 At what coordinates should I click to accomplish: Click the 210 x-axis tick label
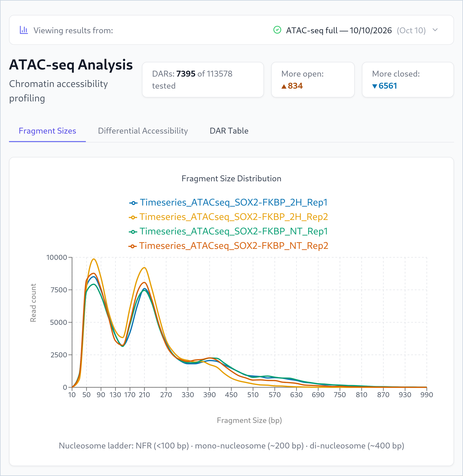tap(144, 395)
